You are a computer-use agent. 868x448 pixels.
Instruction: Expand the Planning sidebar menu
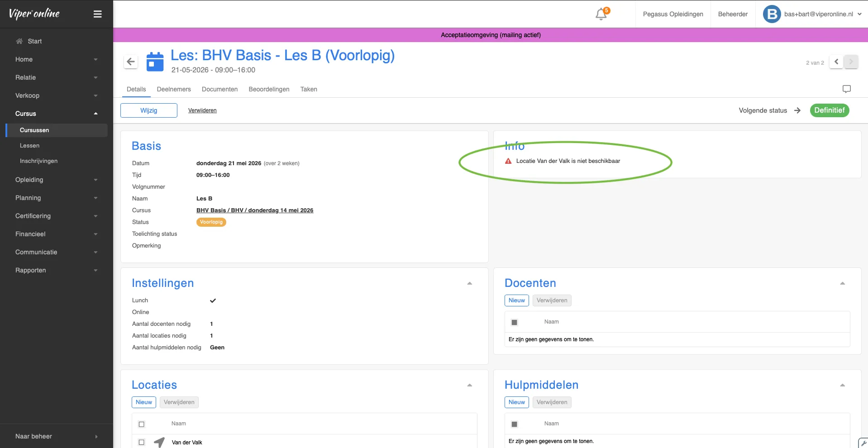coord(57,198)
